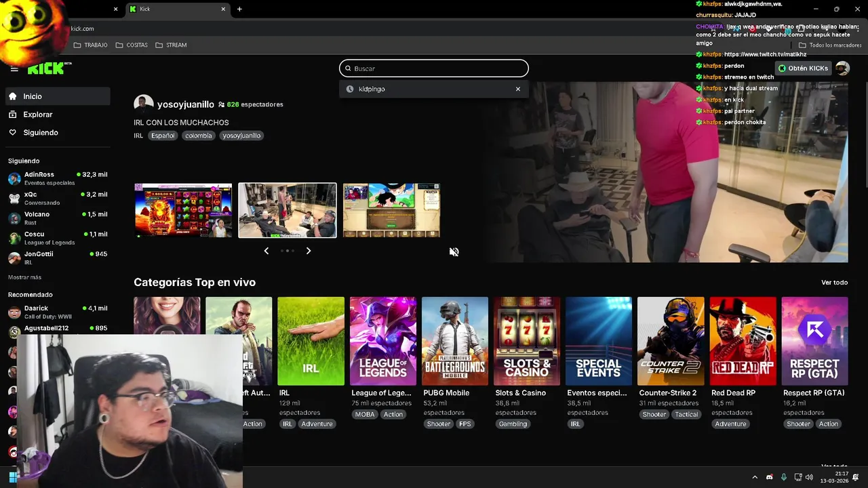Select the third carousel stream thumbnail
This screenshot has height=488, width=868.
391,210
